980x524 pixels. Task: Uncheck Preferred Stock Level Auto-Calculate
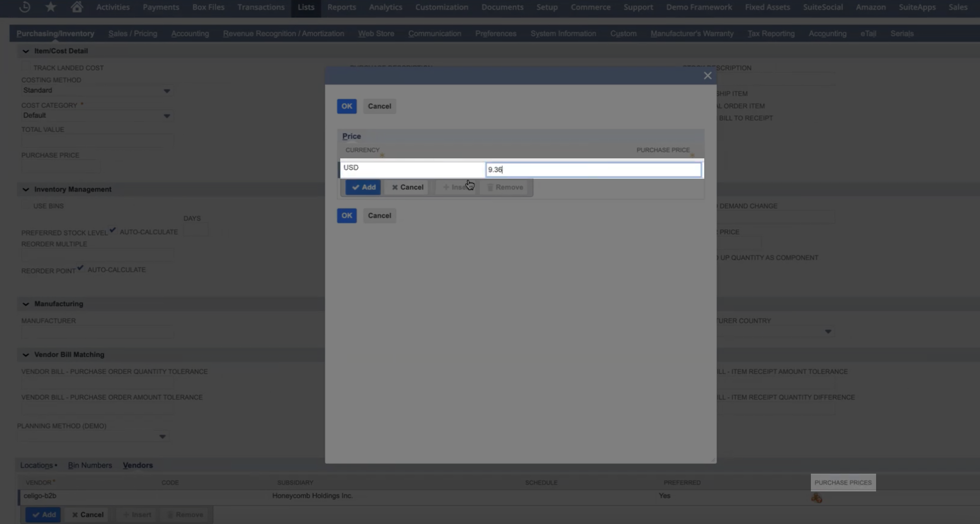pos(112,230)
